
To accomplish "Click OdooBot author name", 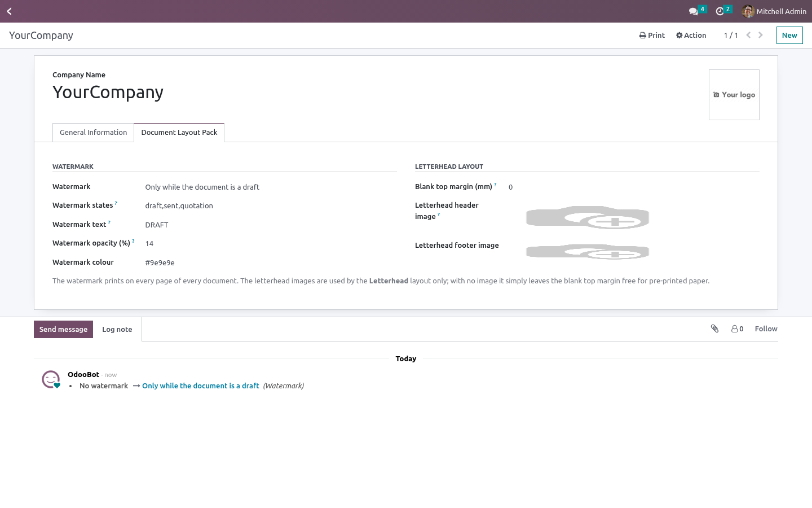I will (x=83, y=374).
